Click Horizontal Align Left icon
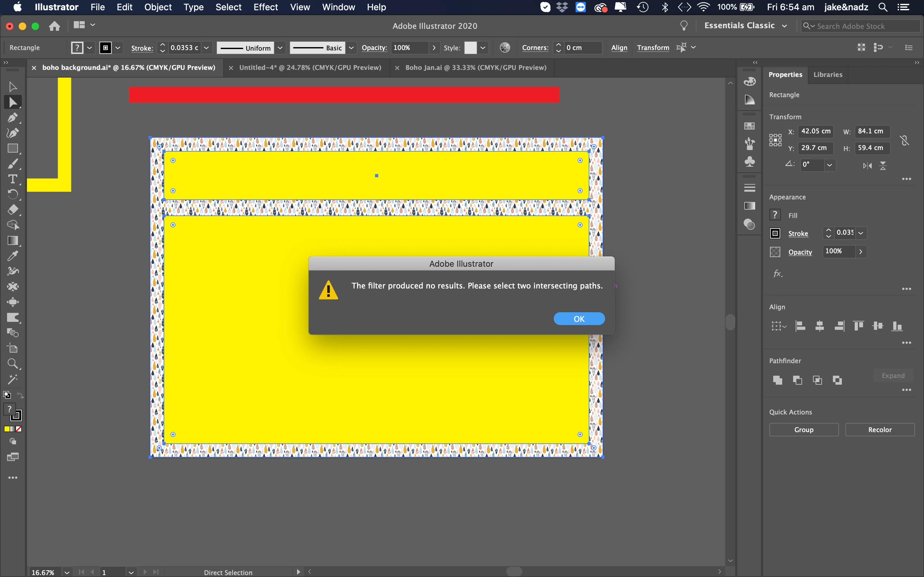This screenshot has height=577, width=924. pos(800,326)
